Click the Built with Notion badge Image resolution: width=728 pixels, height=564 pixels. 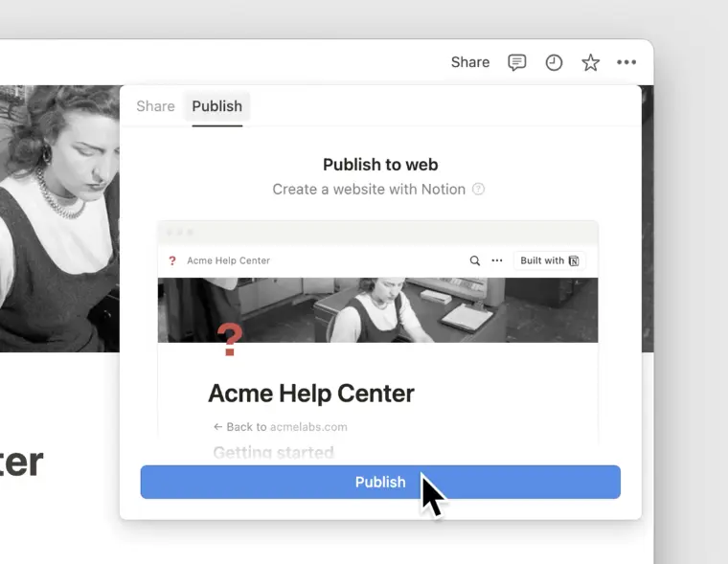549,260
